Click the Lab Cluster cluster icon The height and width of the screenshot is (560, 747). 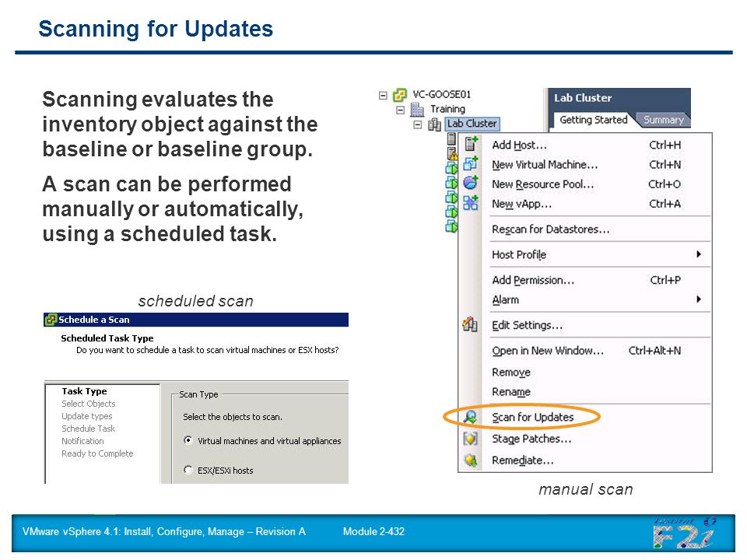pos(434,124)
